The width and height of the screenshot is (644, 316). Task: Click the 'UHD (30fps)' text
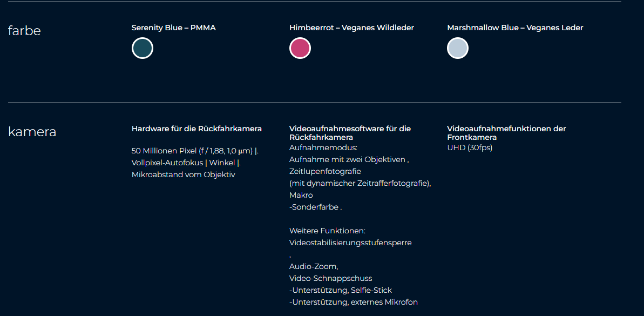pos(470,147)
